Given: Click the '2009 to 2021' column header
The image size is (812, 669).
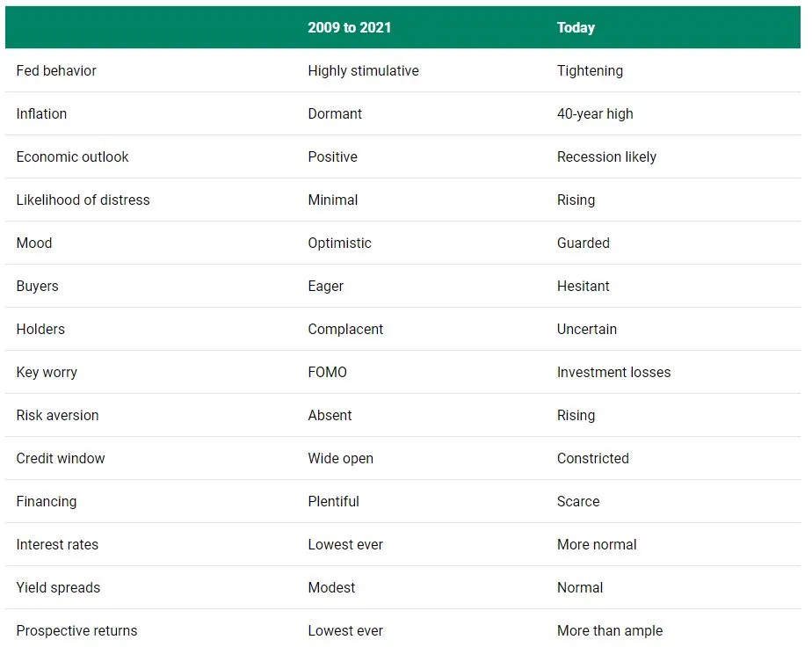Looking at the screenshot, I should [349, 27].
